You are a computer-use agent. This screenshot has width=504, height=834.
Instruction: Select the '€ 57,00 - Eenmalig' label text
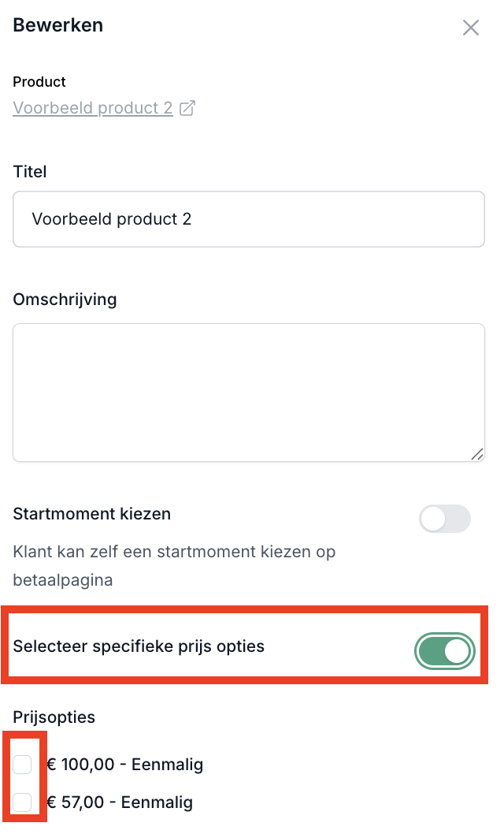[120, 802]
